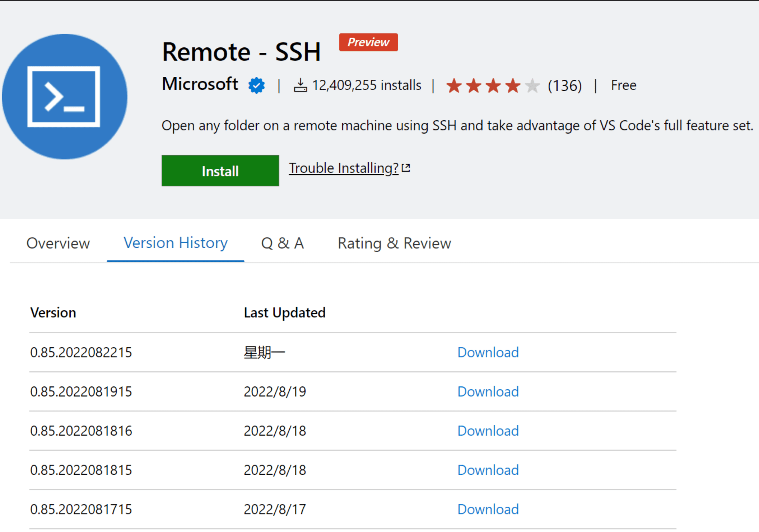The width and height of the screenshot is (759, 532).
Task: Open the Microsoft publisher link
Action: [x=200, y=84]
